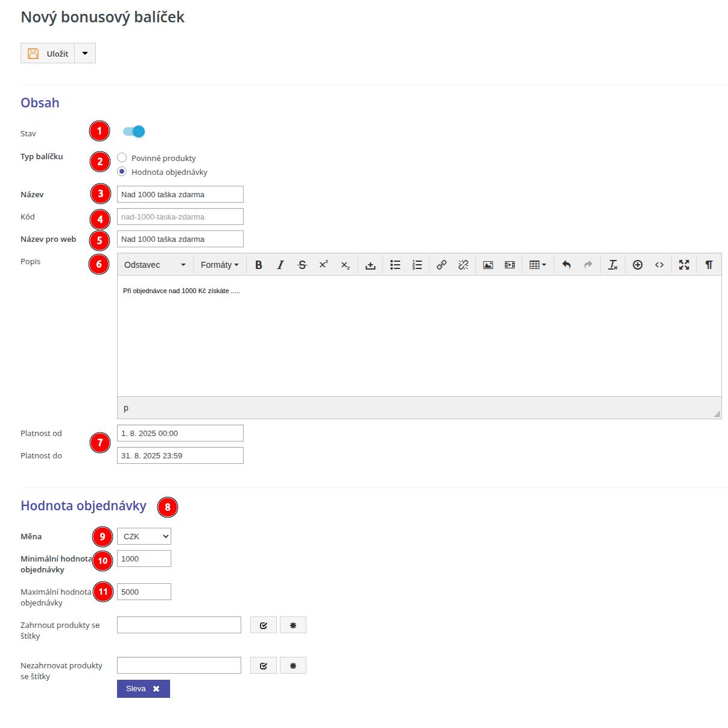Open the table insertion menu

[537, 265]
